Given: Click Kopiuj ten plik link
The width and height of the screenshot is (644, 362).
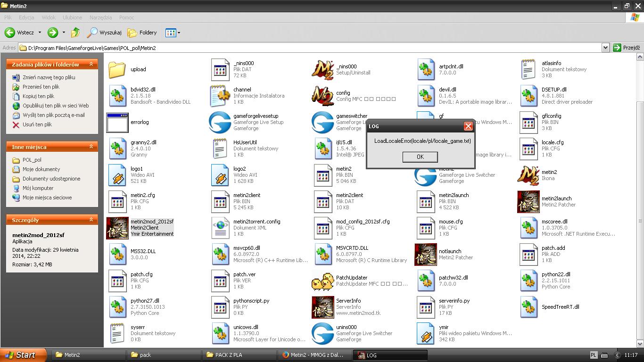Looking at the screenshot, I should click(x=39, y=96).
